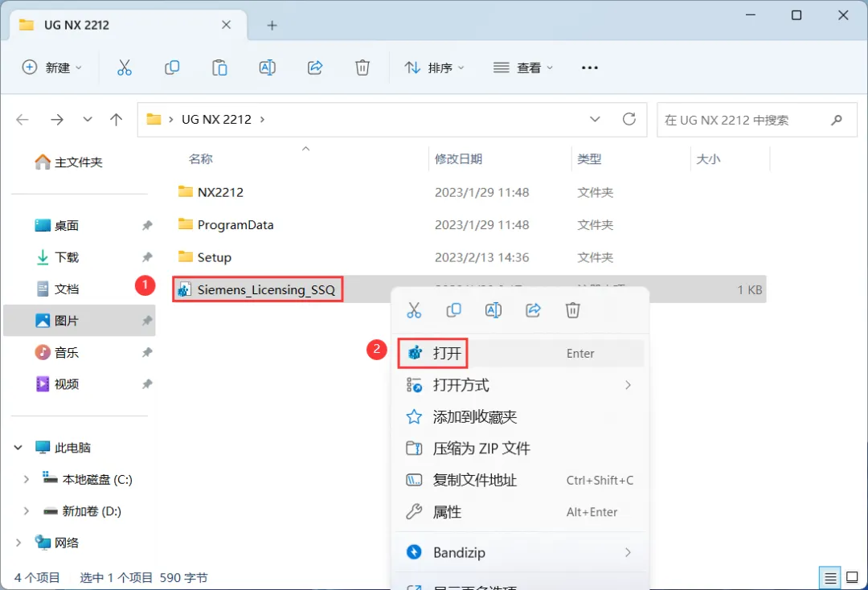Click the Paste icon in the toolbar
The width and height of the screenshot is (868, 590).
pyautogui.click(x=219, y=68)
